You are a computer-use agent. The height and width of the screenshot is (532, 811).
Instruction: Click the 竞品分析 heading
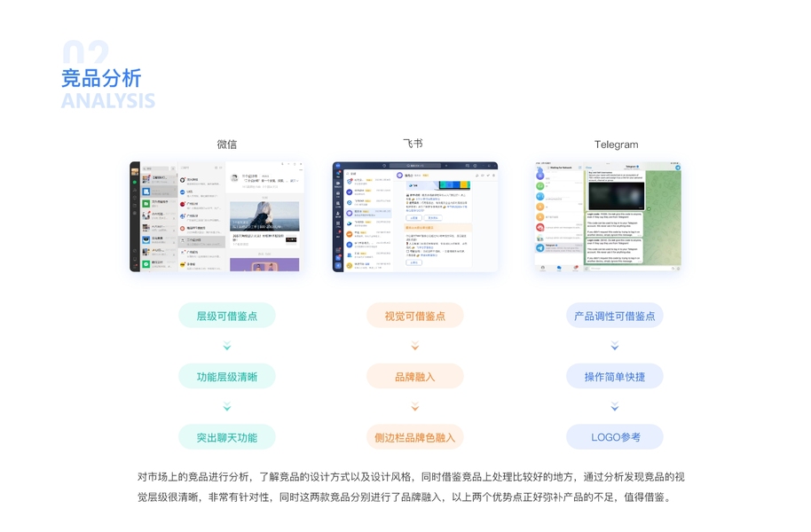pyautogui.click(x=101, y=78)
